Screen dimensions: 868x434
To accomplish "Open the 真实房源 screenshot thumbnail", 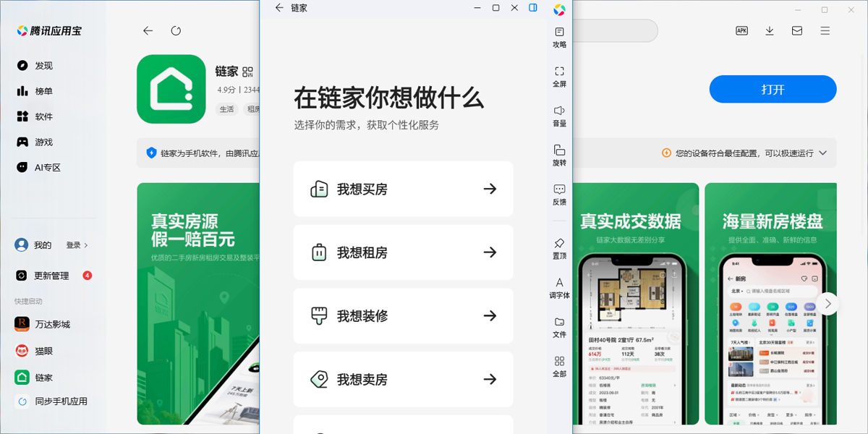I will point(198,304).
